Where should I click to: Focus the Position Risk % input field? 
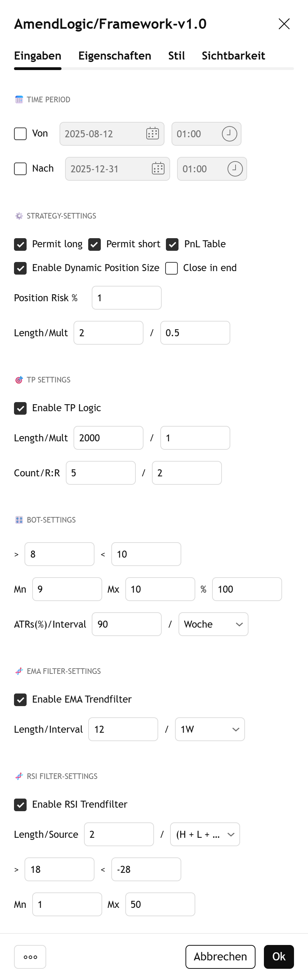[x=127, y=297]
